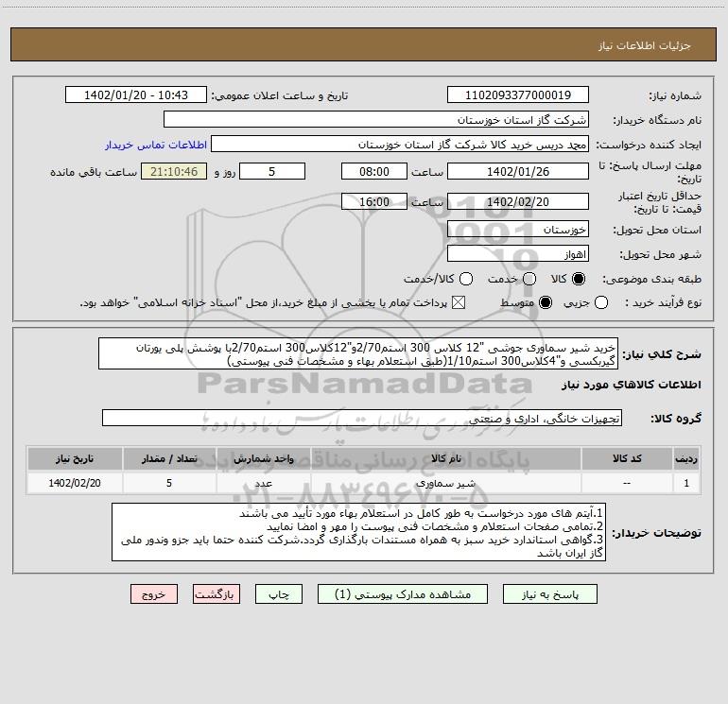This screenshot has width=728, height=704.
Task: Click the table date cell 1402/02/20
Action: click(75, 483)
